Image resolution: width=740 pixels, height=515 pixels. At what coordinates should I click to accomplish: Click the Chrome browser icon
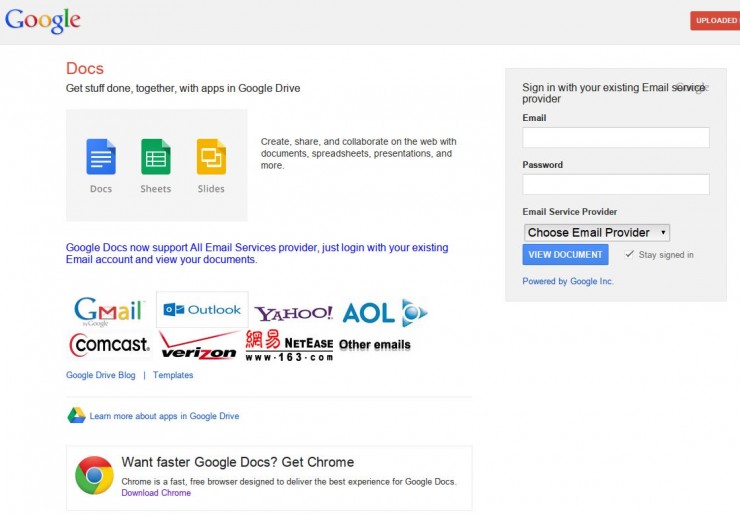[94, 475]
